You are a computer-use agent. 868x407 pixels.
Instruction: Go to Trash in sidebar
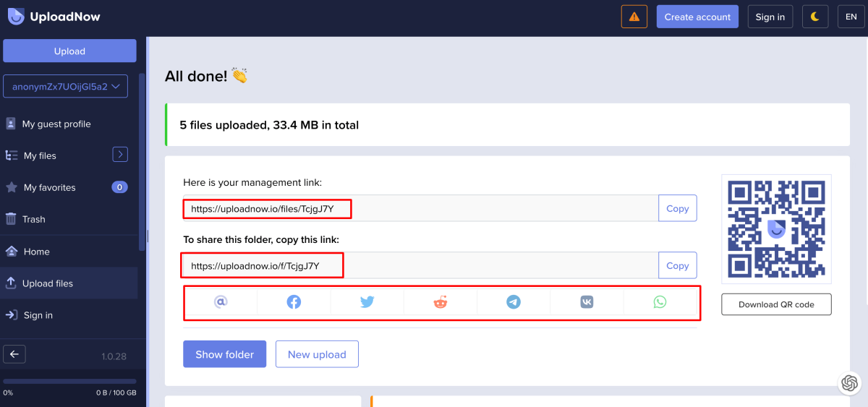[33, 219]
